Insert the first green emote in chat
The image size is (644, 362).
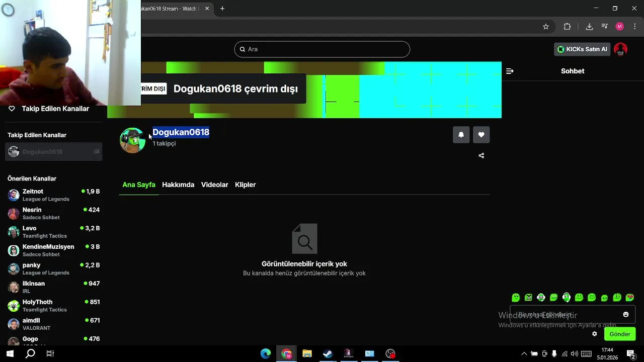click(x=516, y=298)
